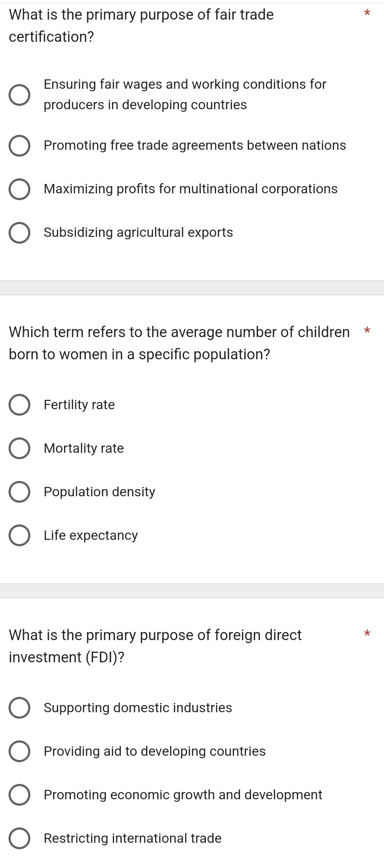Select 'Ensuring fair wages and working conditions' option
384x868 pixels.
pyautogui.click(x=20, y=95)
